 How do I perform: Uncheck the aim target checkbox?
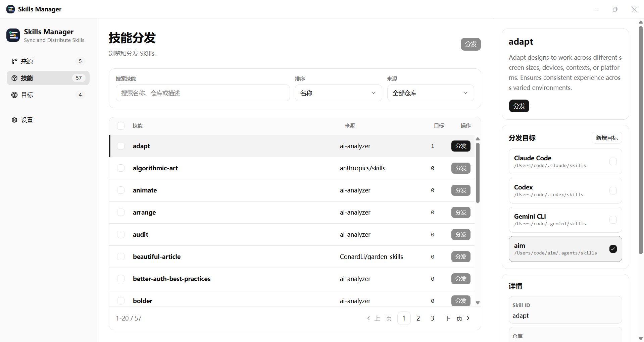click(x=613, y=249)
